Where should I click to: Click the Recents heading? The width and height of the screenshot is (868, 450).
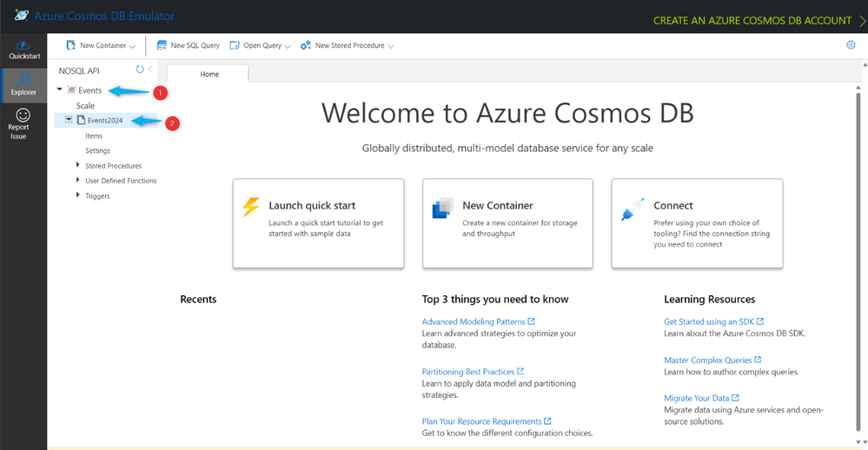[198, 299]
